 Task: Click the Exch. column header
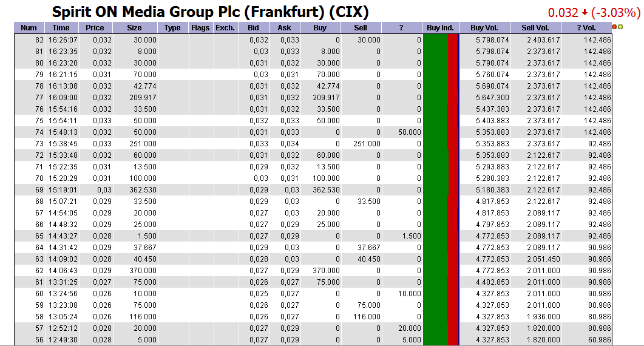point(225,28)
